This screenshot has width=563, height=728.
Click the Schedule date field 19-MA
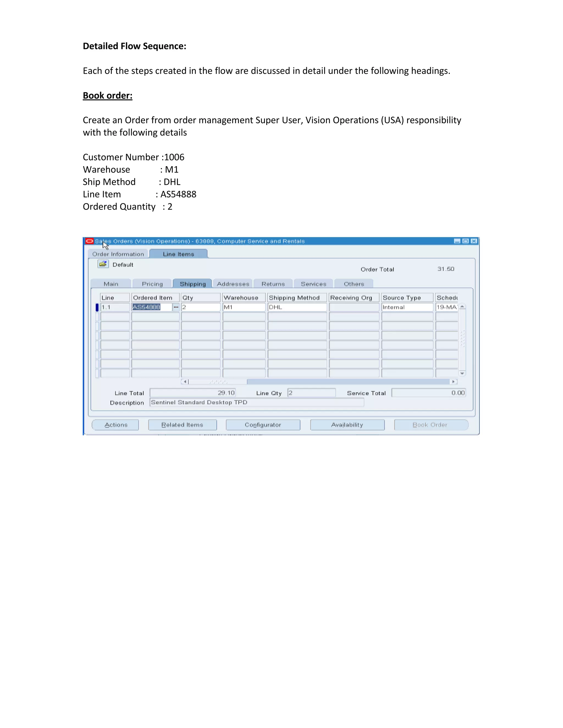click(x=447, y=307)
